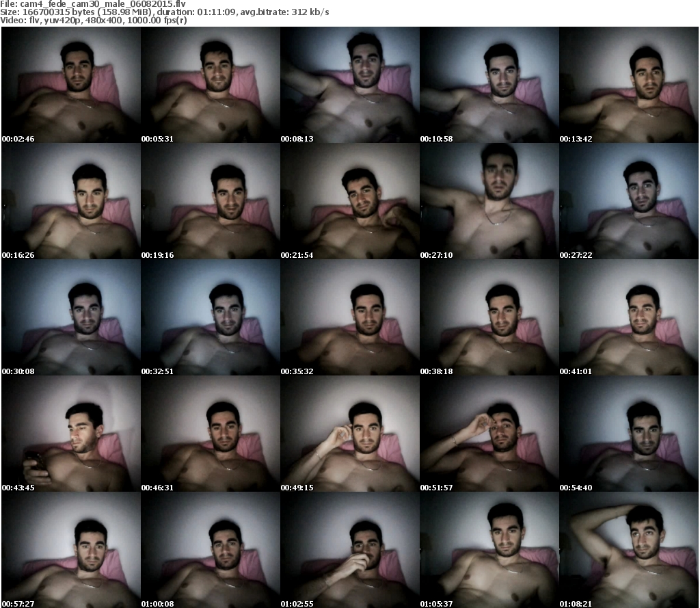
Task: Click the file name cam4_fede_cam30_male_06082015.flv
Action: (103, 4)
